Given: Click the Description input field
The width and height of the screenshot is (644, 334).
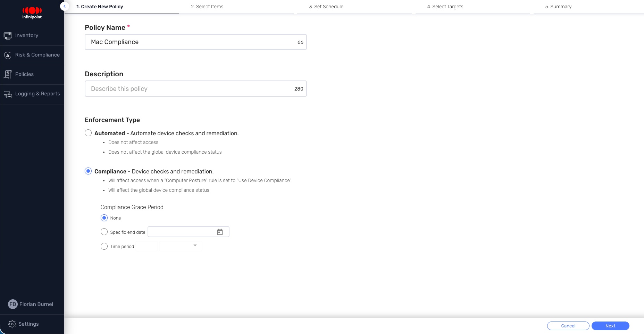Looking at the screenshot, I should 195,89.
